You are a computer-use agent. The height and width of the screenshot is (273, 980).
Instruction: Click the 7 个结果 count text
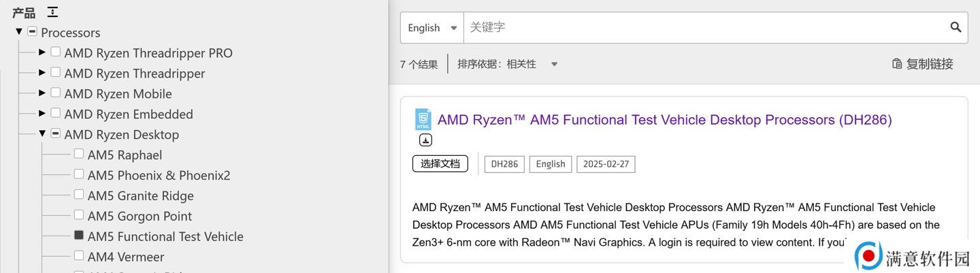coord(419,65)
